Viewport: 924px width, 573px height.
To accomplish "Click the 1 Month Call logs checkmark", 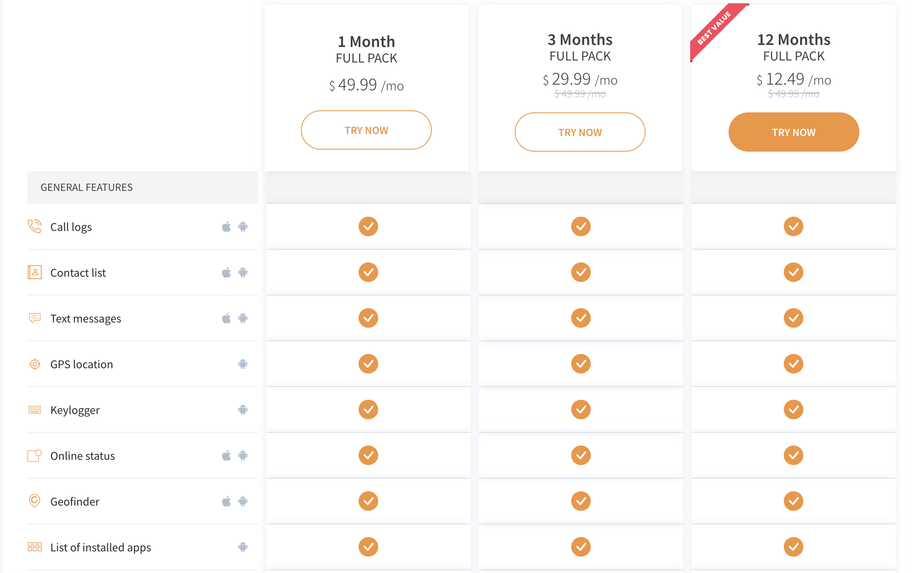I will (x=368, y=226).
